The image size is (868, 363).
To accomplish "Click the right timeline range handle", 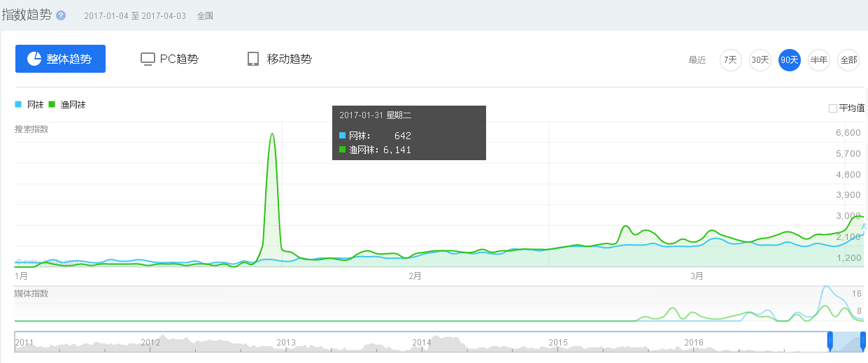I will click(x=863, y=341).
